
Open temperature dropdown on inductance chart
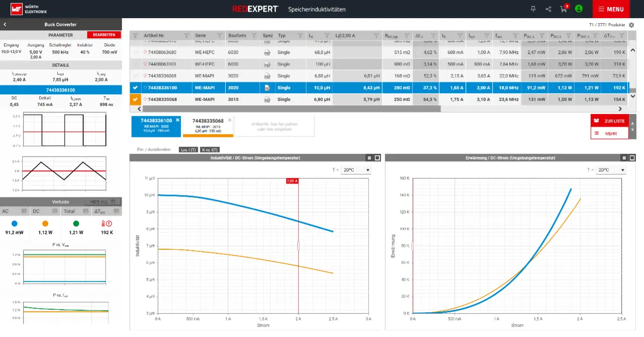click(356, 170)
